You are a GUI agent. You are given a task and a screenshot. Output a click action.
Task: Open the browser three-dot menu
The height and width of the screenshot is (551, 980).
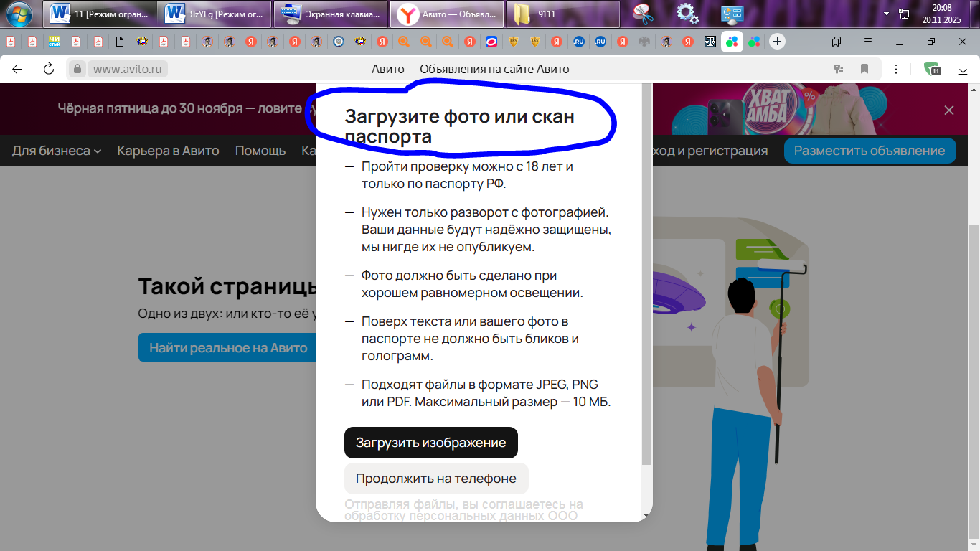point(895,68)
